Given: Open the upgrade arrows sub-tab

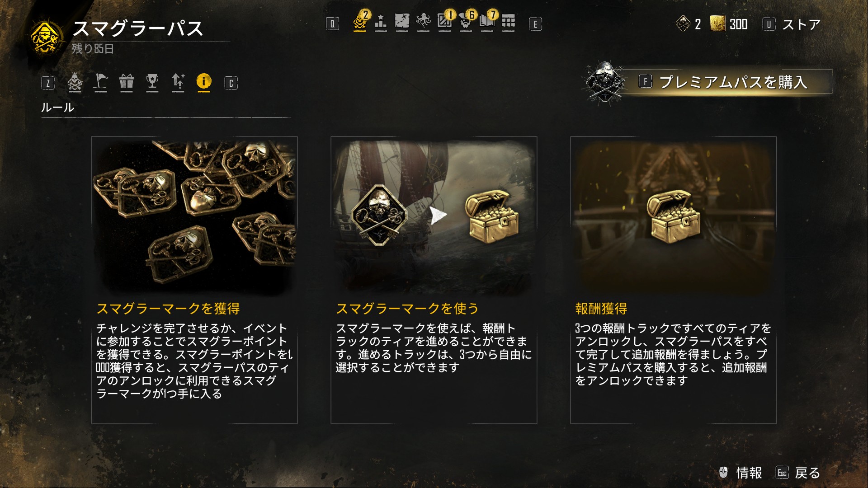Looking at the screenshot, I should coord(178,82).
